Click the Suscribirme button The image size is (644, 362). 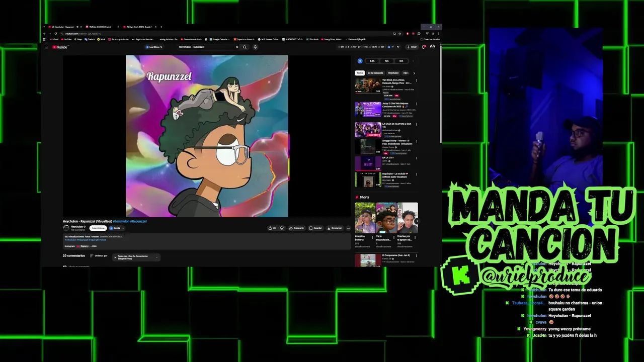(98, 228)
